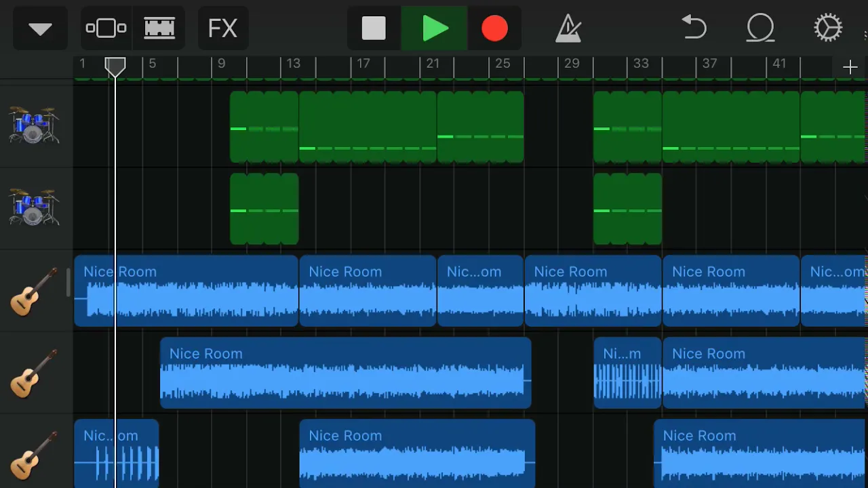
Task: Start playback with the green play button
Action: point(434,28)
